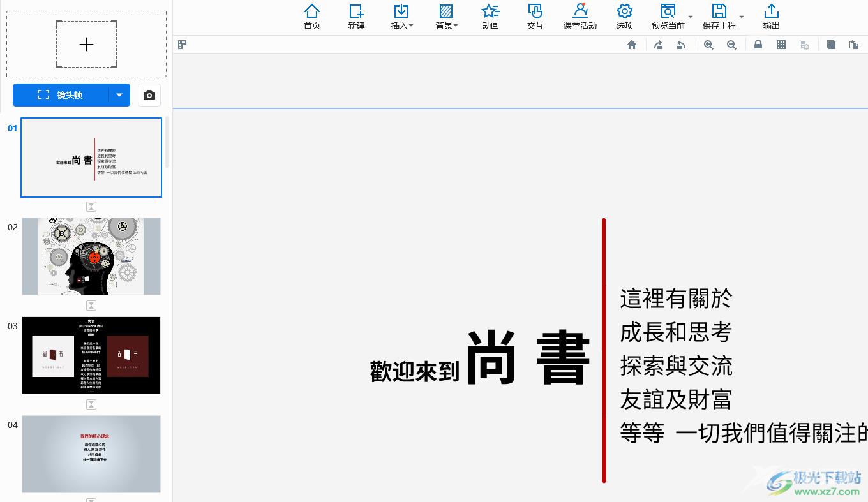Select the 成長和思考 text line
The height and width of the screenshot is (502, 868).
point(676,332)
